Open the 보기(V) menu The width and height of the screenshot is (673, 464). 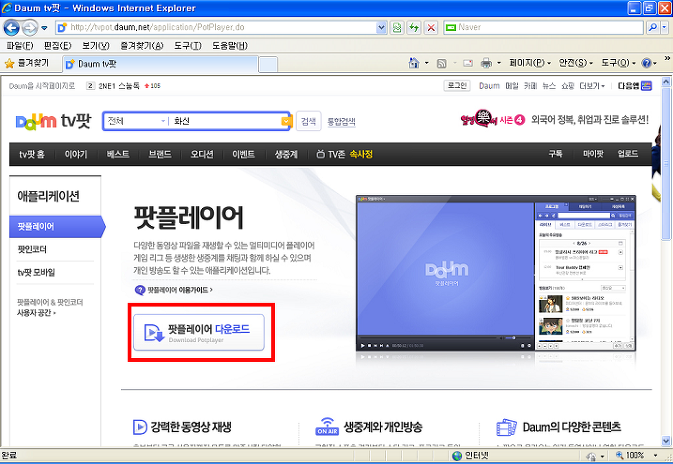tap(96, 45)
